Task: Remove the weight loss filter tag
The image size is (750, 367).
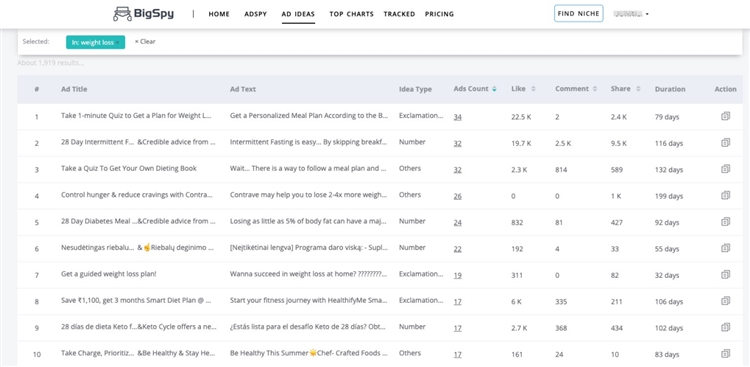Action: (118, 42)
